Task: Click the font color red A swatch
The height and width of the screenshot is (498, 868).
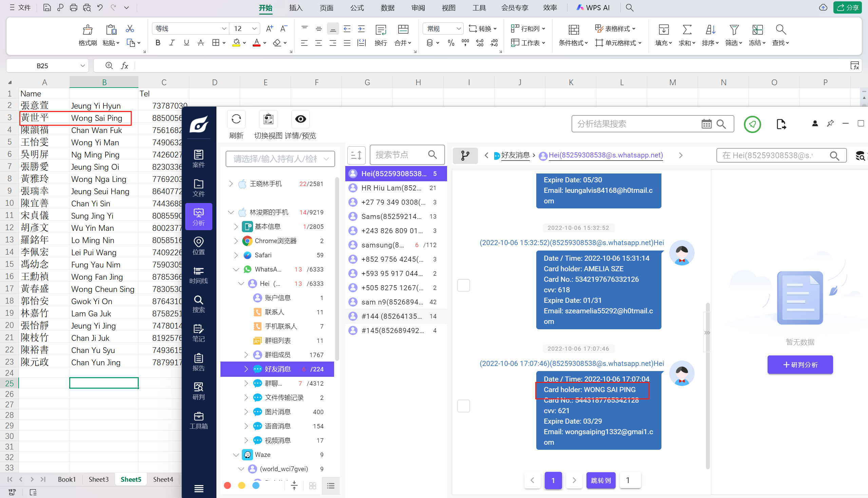Action: (x=257, y=43)
